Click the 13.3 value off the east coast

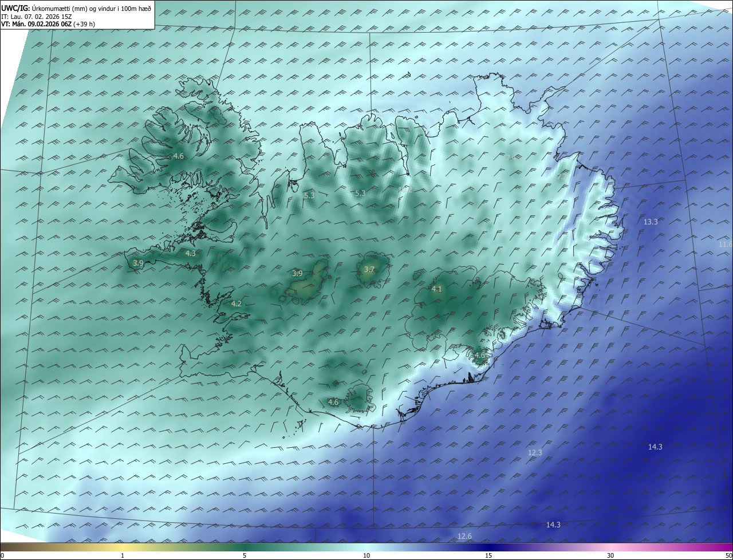pos(651,222)
